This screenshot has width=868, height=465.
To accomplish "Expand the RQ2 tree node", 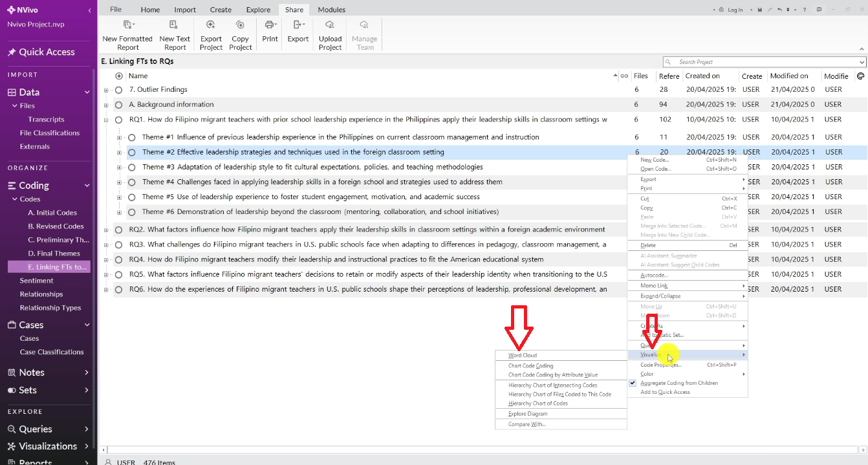I will pos(105,230).
